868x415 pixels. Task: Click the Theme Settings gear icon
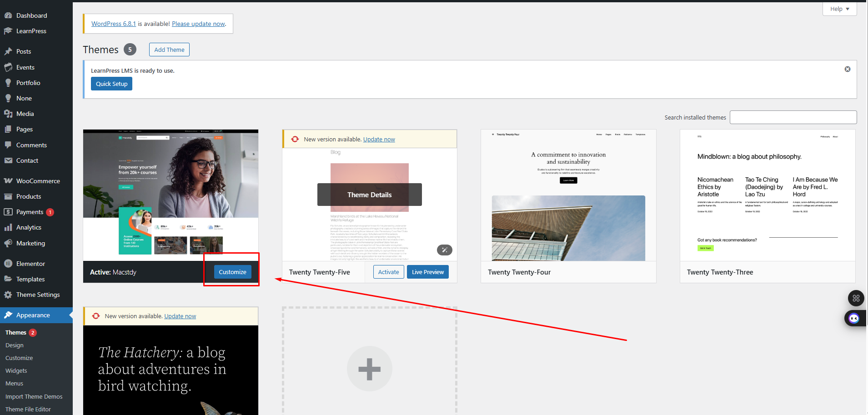click(8, 295)
